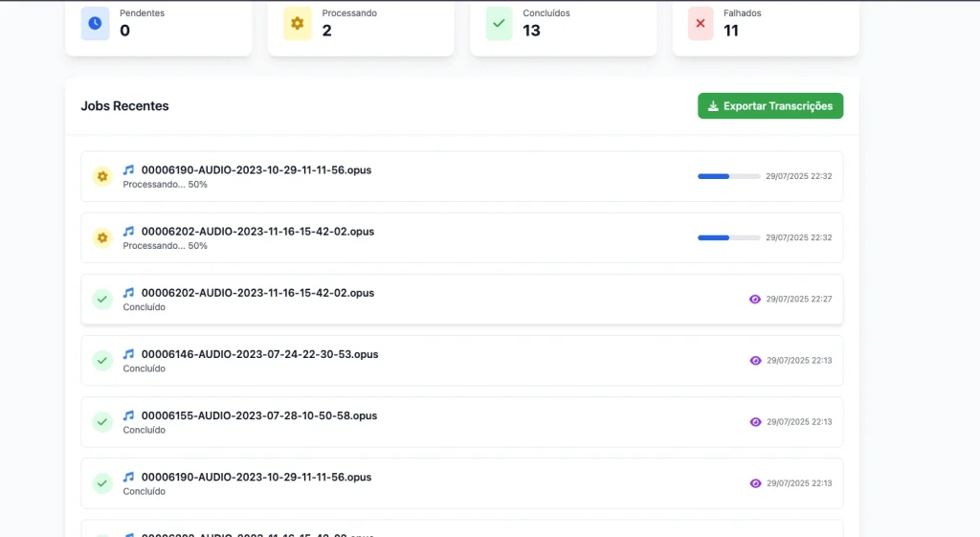980x537 pixels.
Task: View transcription of 00006202 job at 22:27
Action: (x=755, y=300)
